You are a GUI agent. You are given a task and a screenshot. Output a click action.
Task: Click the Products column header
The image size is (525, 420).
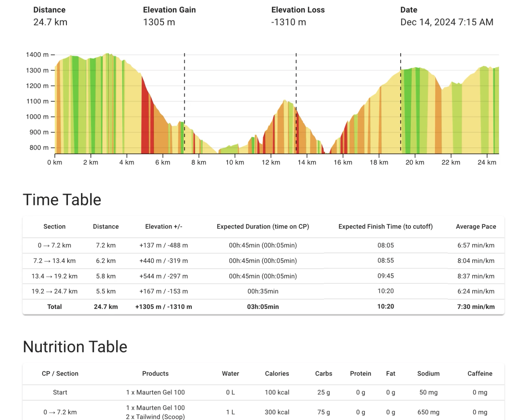click(x=155, y=373)
